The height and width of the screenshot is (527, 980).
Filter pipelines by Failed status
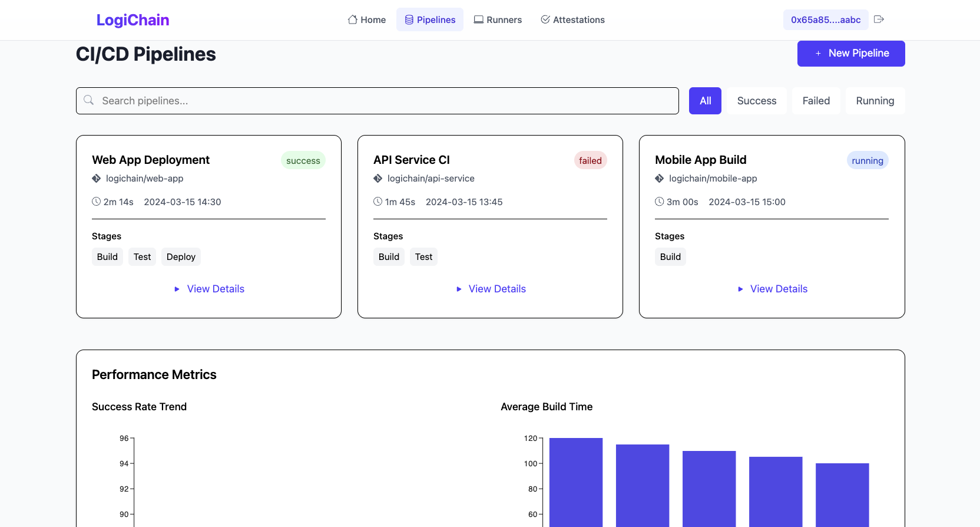pyautogui.click(x=816, y=101)
